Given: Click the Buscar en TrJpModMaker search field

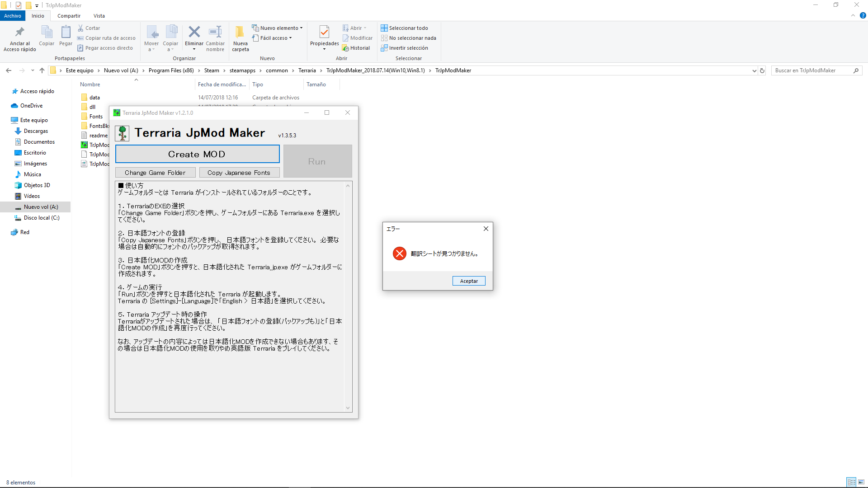Looking at the screenshot, I should 816,70.
